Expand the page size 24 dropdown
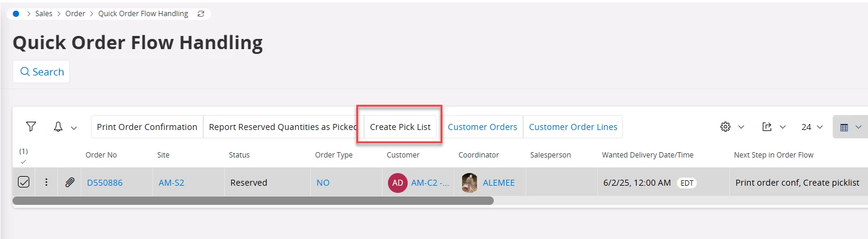The width and height of the screenshot is (868, 239). click(812, 127)
